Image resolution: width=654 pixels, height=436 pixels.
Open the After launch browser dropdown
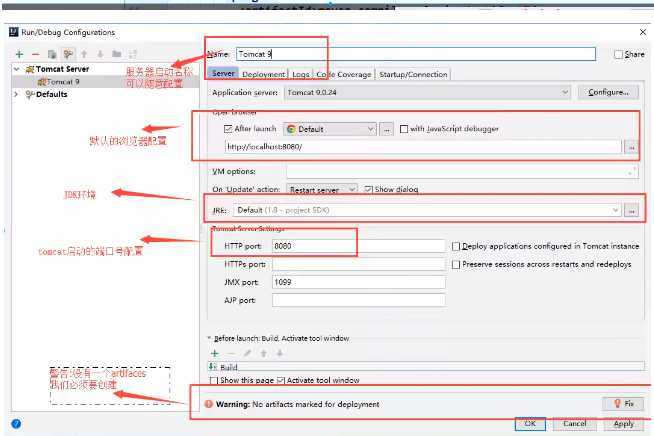(330, 129)
